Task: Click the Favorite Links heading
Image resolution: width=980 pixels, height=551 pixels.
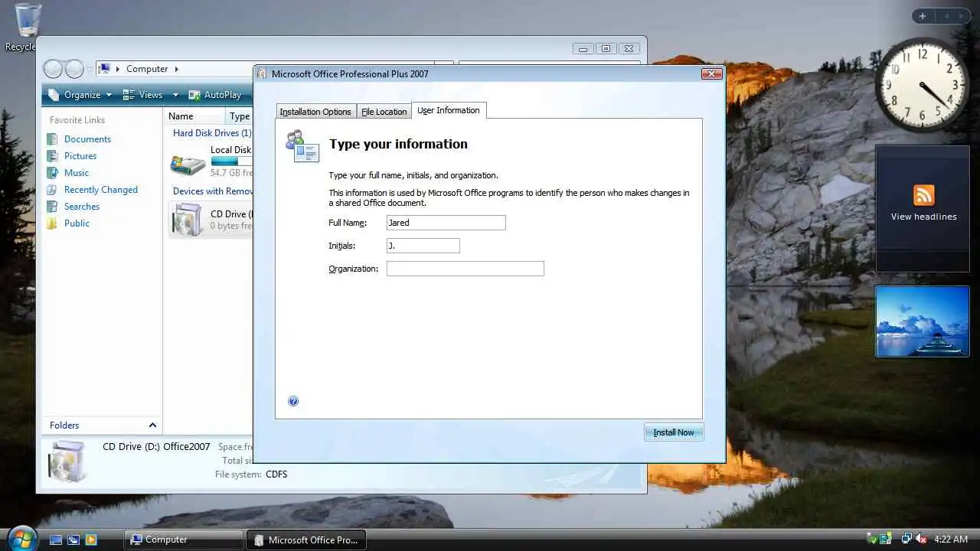Action: pos(77,120)
